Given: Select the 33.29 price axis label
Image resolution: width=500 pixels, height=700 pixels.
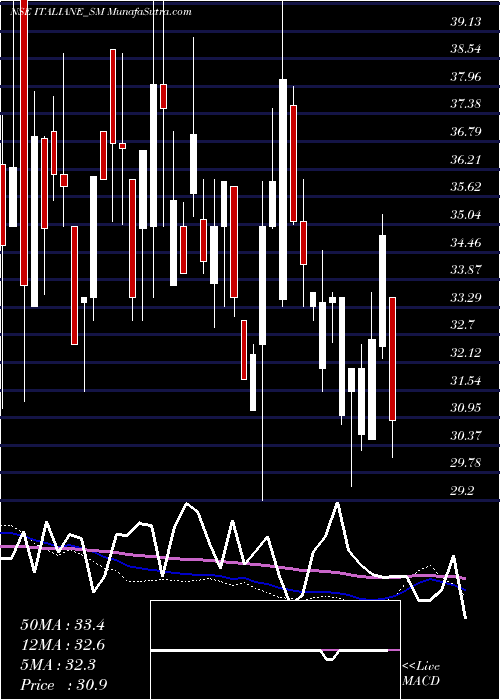Looking at the screenshot, I should click(x=466, y=298).
